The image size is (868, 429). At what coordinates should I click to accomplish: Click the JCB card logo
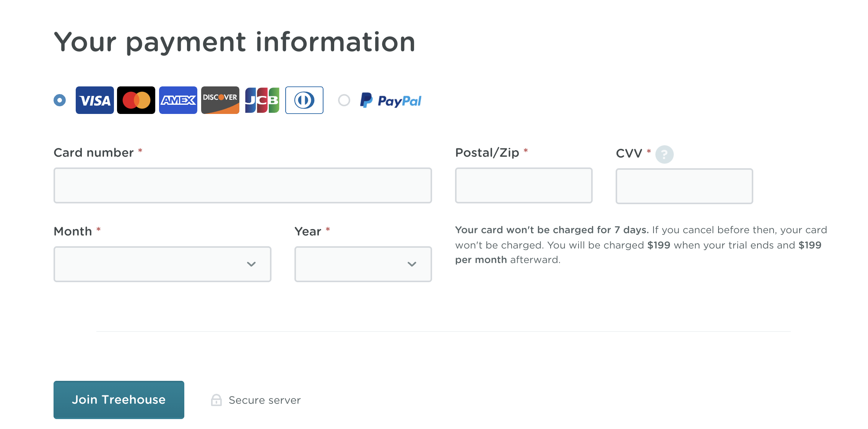click(x=262, y=100)
